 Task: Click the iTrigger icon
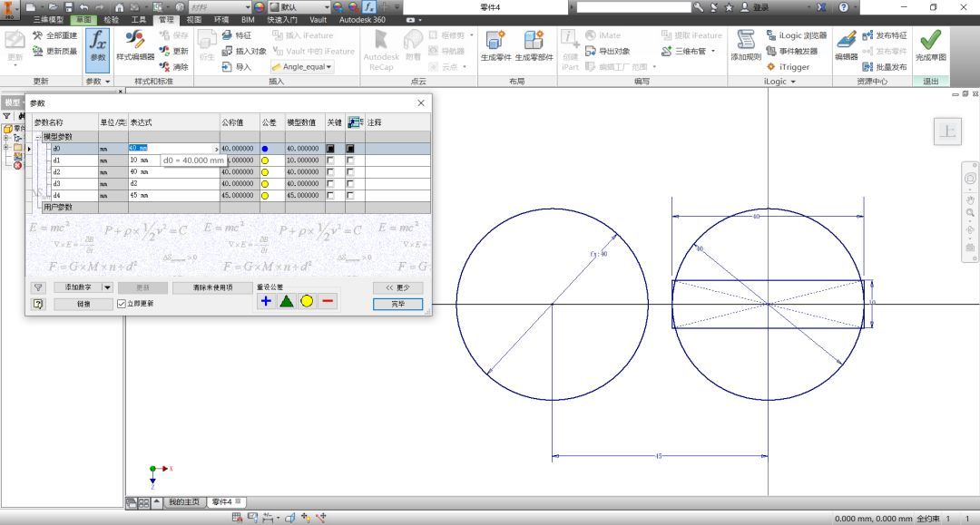[771, 67]
